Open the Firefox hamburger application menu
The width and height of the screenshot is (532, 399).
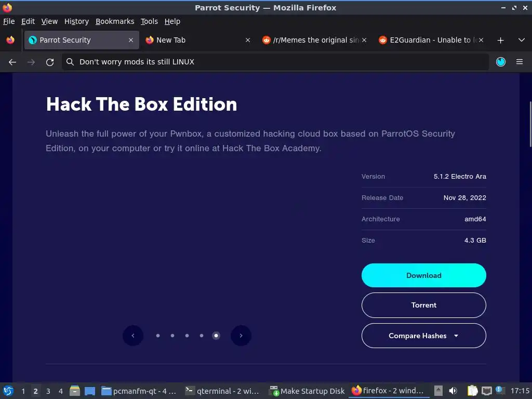pyautogui.click(x=519, y=62)
